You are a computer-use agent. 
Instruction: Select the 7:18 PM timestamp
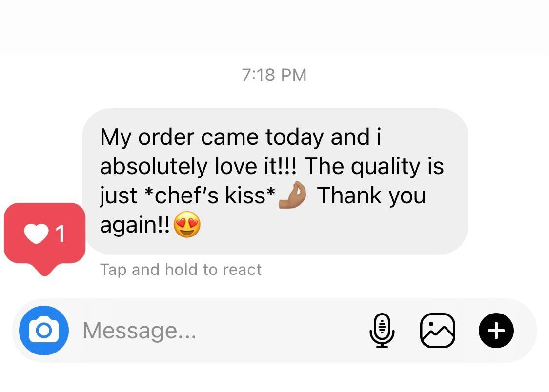pos(274,75)
